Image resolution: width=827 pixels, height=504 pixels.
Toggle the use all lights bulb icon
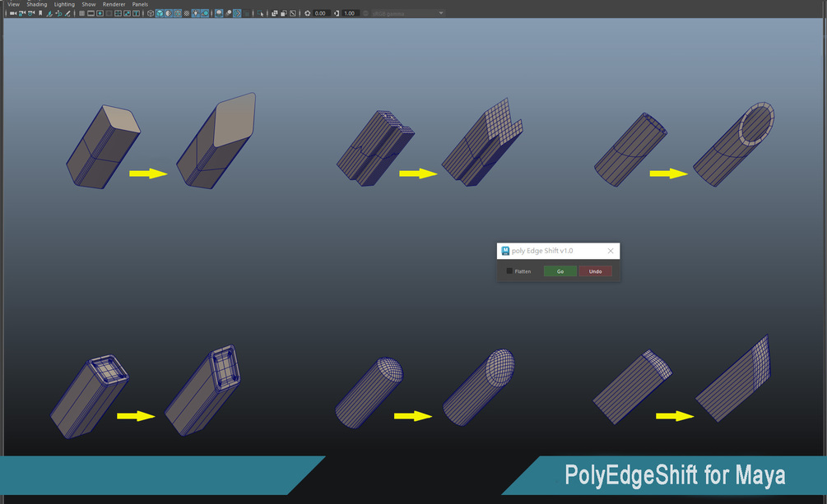point(196,13)
